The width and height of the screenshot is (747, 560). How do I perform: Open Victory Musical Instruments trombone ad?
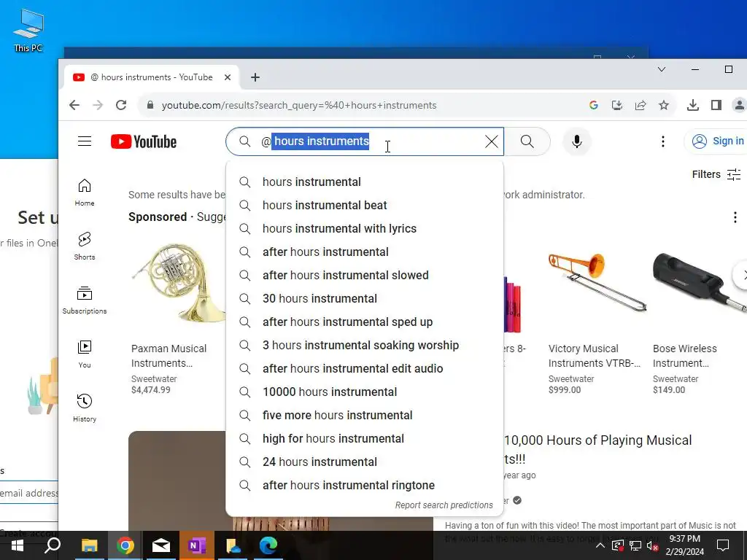597,284
